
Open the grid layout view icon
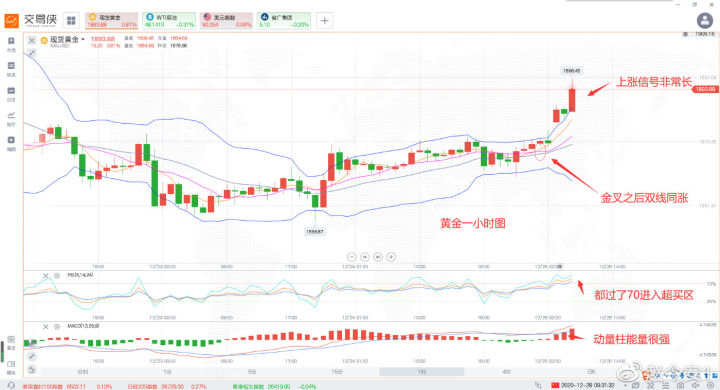pyautogui.click(x=71, y=20)
